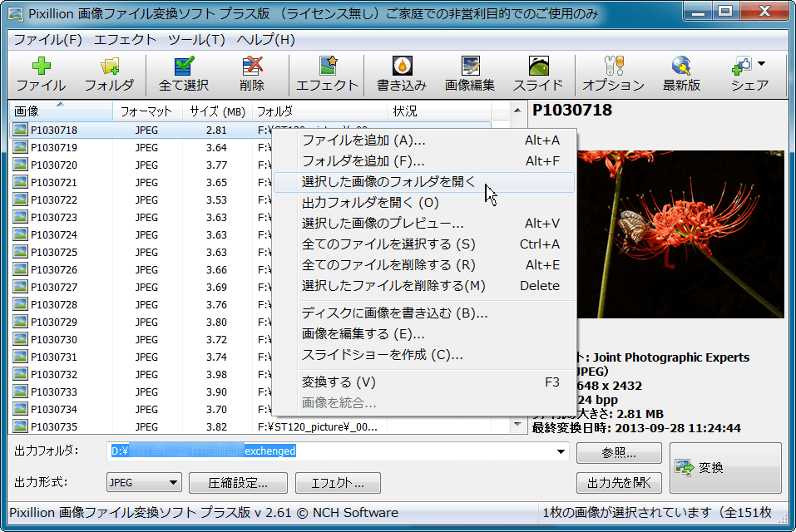This screenshot has width=796, height=532.
Task: Click the image icon beside P1030723
Action: (20, 217)
